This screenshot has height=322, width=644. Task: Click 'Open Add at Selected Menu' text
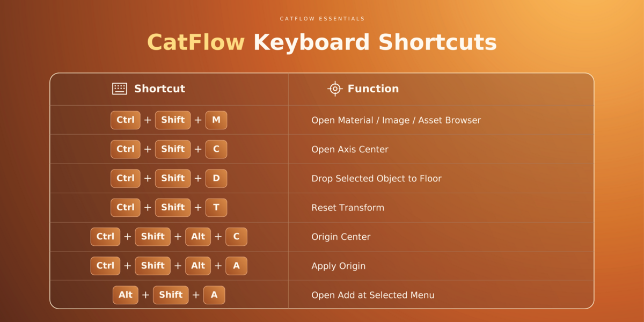click(x=373, y=295)
